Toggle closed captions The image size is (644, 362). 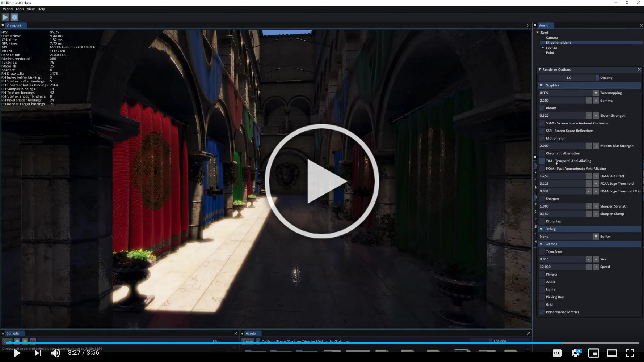(x=557, y=353)
